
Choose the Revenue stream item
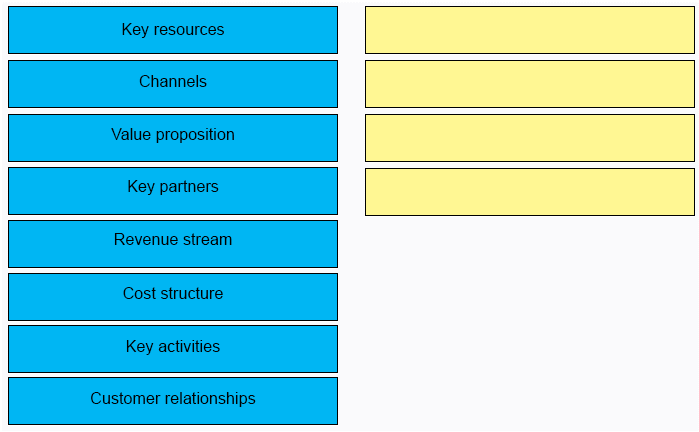click(x=173, y=243)
